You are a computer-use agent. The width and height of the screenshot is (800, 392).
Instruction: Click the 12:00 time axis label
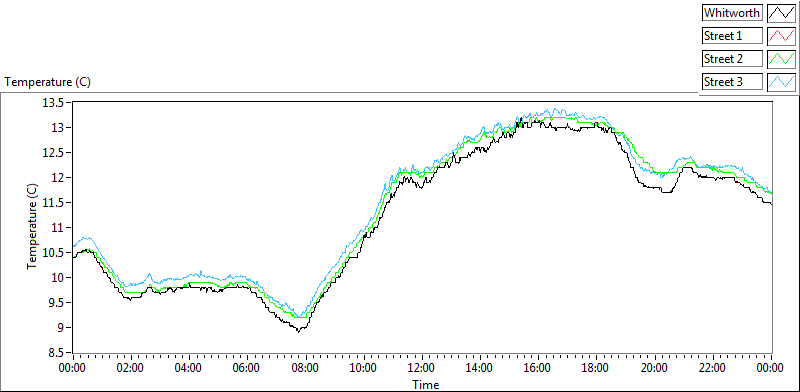[x=422, y=368]
